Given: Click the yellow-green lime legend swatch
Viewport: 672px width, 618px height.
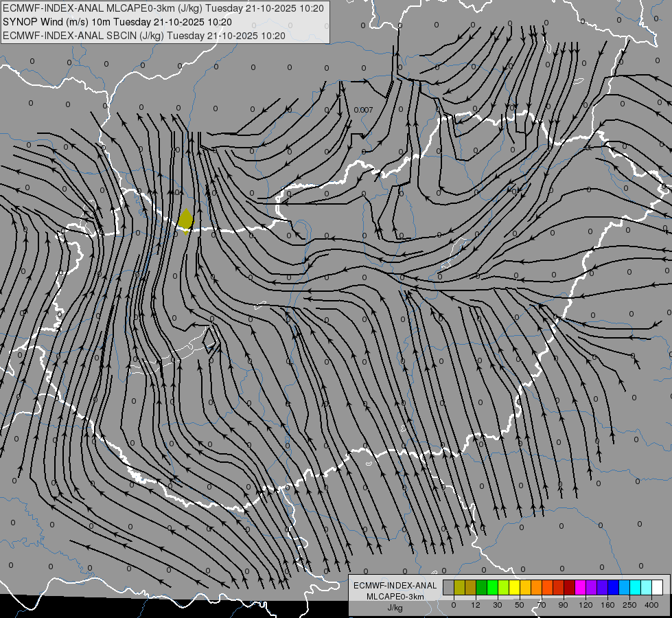Looking at the screenshot, I should point(504,587).
